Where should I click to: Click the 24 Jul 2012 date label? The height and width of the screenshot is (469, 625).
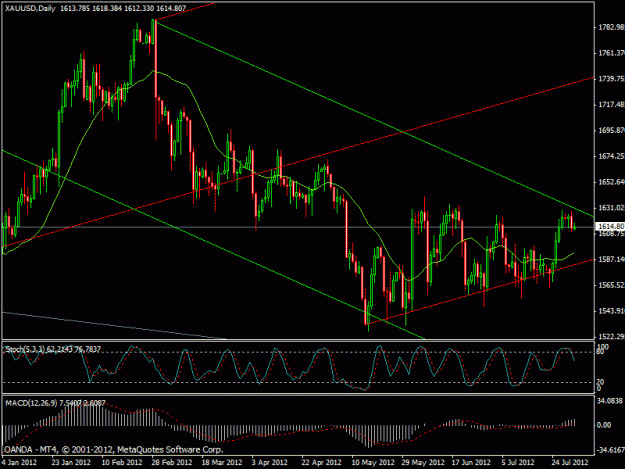tap(570, 463)
